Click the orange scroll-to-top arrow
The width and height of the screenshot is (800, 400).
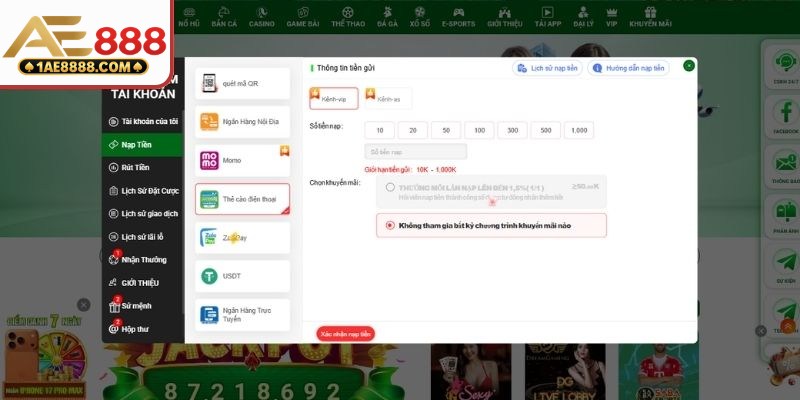(x=788, y=326)
